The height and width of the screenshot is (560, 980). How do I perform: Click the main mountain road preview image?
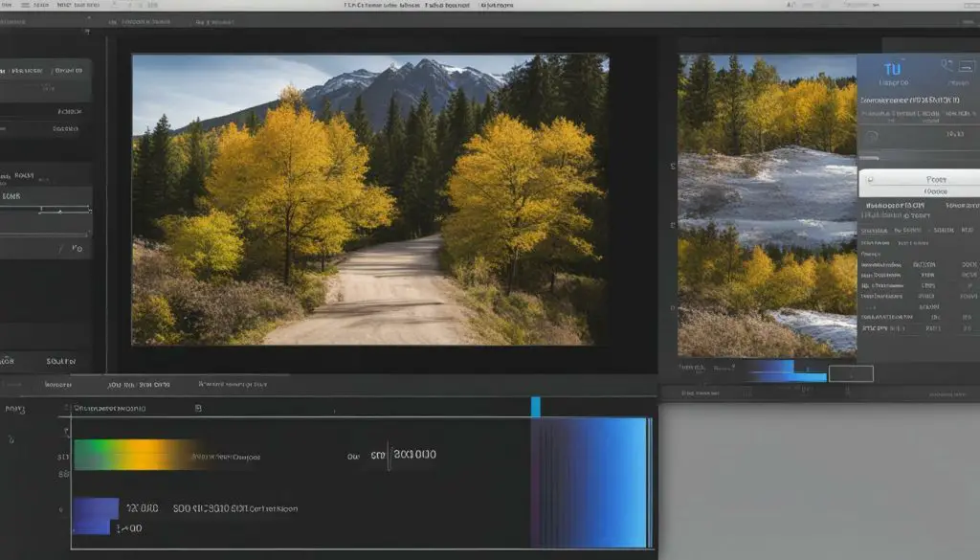click(370, 199)
